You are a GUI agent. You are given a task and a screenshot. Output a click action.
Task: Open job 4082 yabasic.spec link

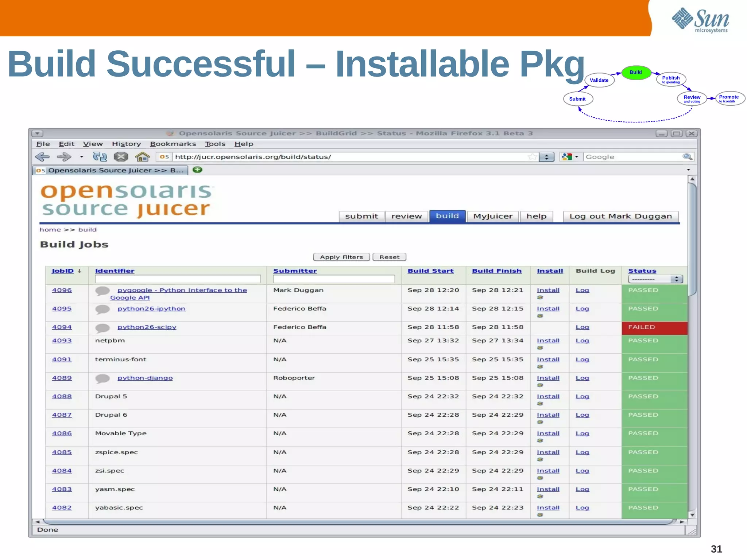pos(62,508)
